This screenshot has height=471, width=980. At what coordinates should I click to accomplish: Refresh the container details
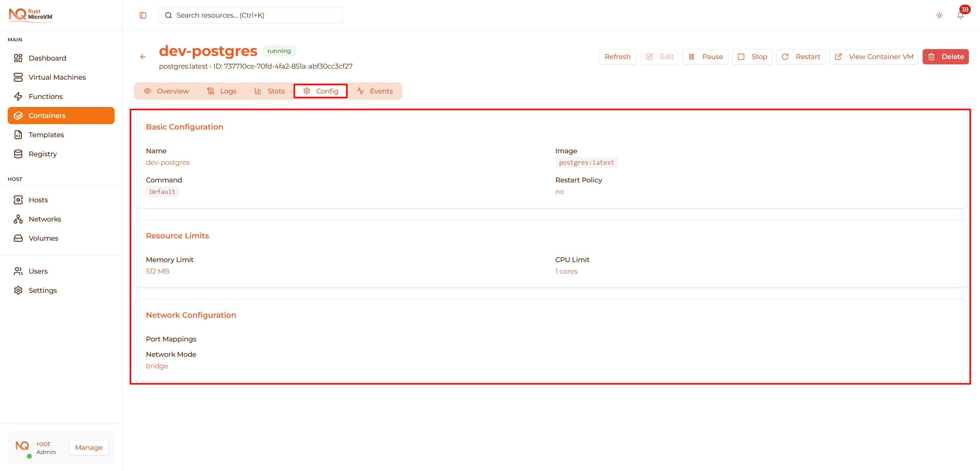click(x=617, y=56)
